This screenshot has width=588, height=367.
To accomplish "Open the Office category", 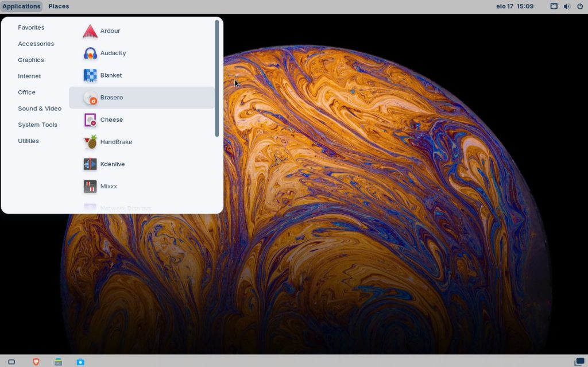I will pos(26,92).
